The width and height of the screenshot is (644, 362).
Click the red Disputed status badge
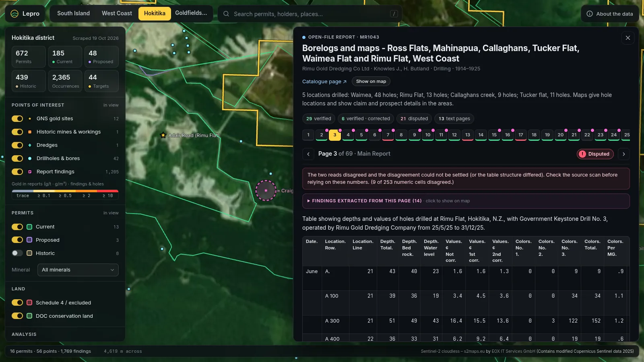click(595, 154)
